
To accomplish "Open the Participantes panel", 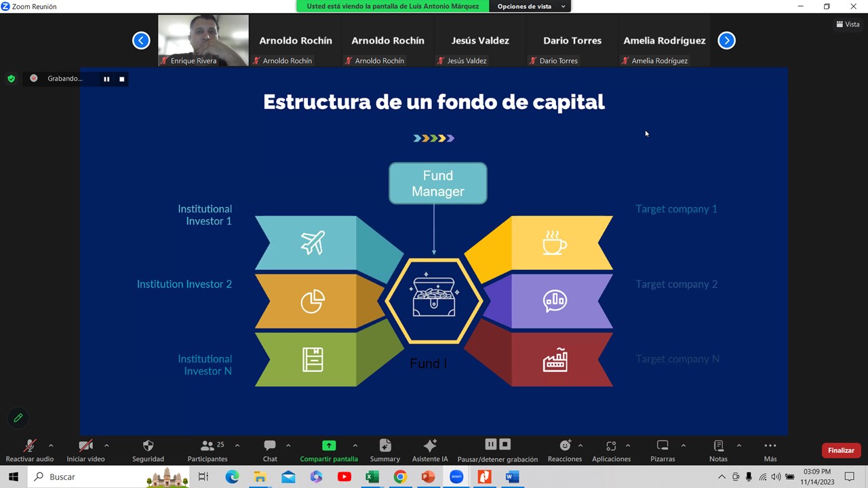I will point(208,446).
